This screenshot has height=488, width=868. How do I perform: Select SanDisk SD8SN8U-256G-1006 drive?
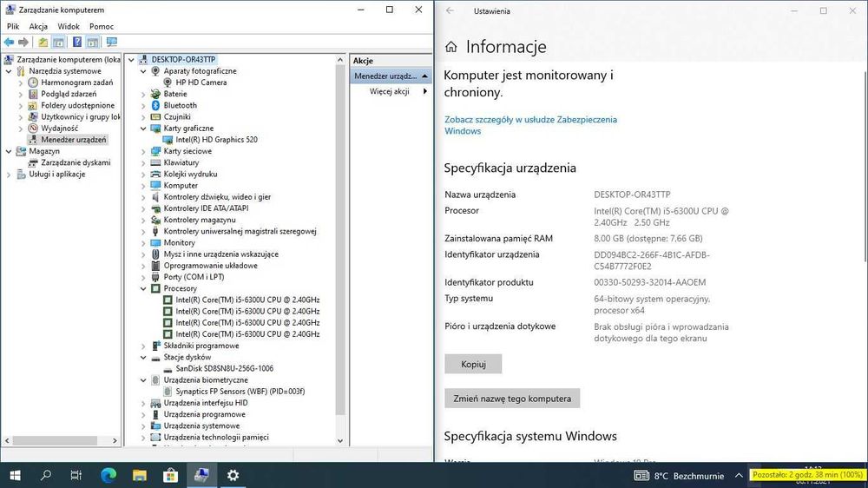224,368
